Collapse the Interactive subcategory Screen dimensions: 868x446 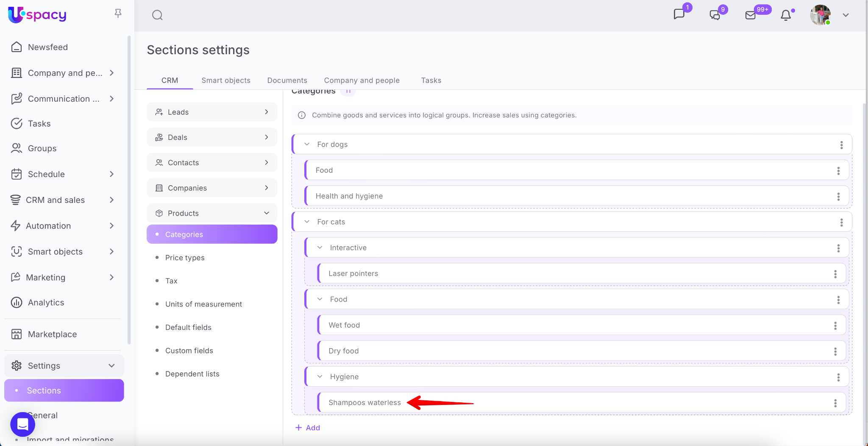click(320, 248)
